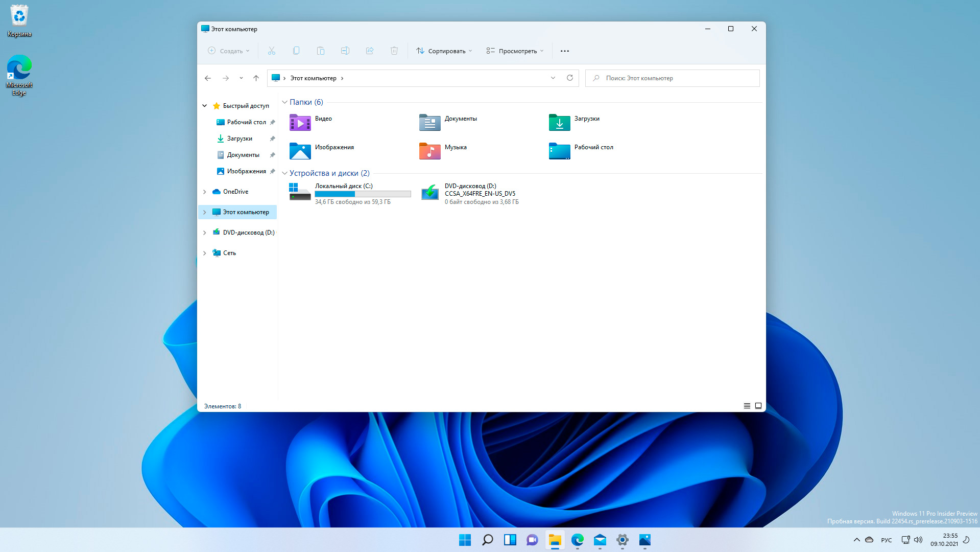Select Локальный диск (C:) usage bar
This screenshot has width=980, height=552.
363,194
